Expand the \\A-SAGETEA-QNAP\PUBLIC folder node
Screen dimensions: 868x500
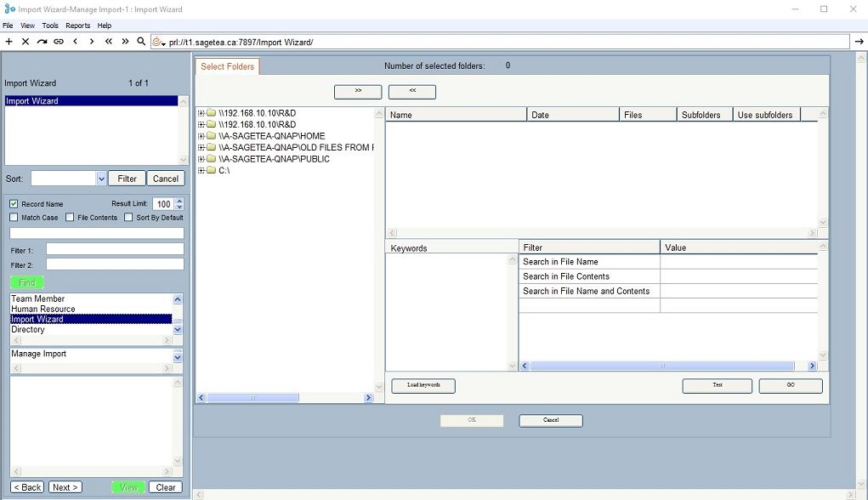(201, 159)
